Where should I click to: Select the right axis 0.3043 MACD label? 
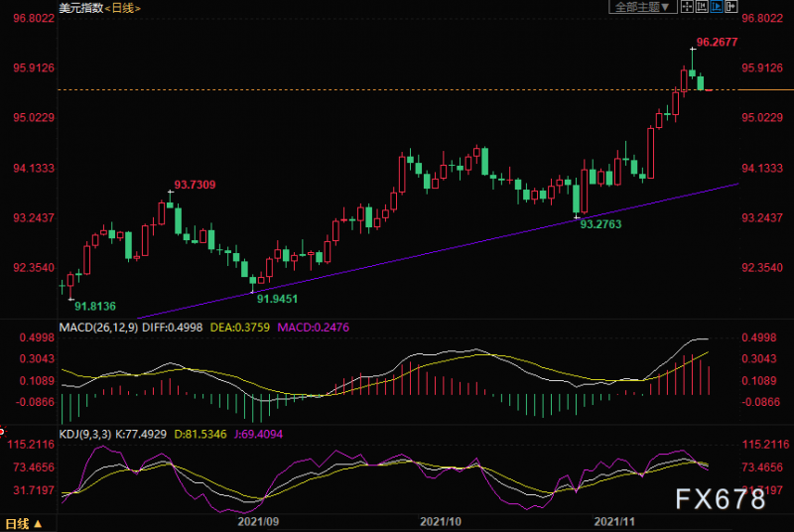pyautogui.click(x=759, y=358)
